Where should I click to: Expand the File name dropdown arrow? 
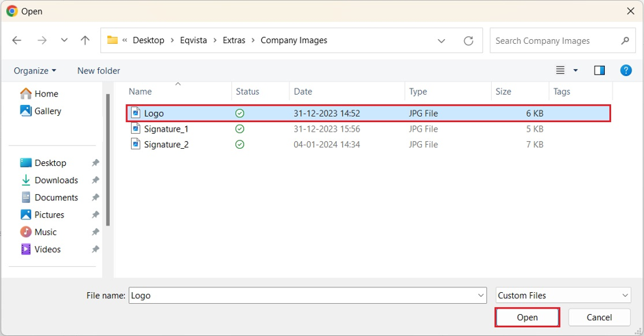click(x=481, y=296)
